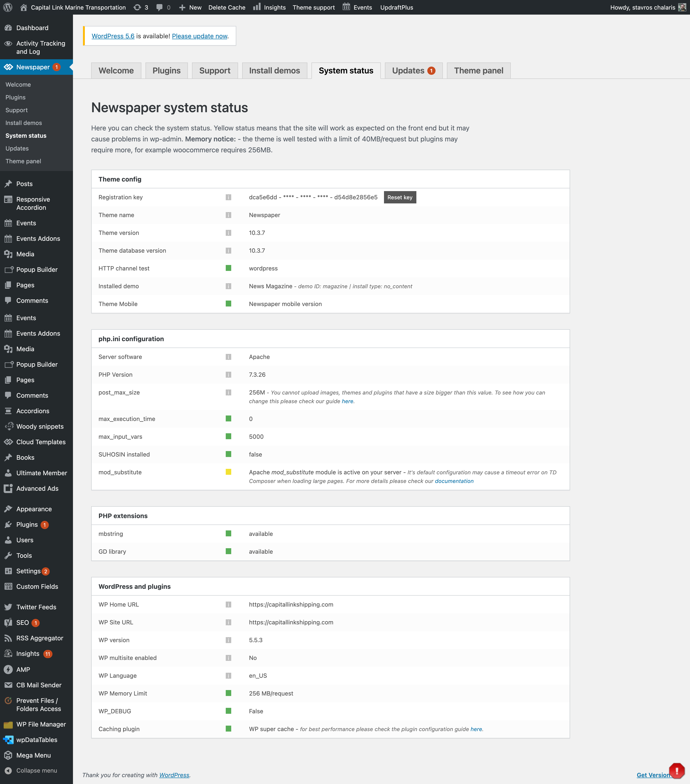Switch to the Support tab
This screenshot has height=784, width=690.
click(x=215, y=70)
